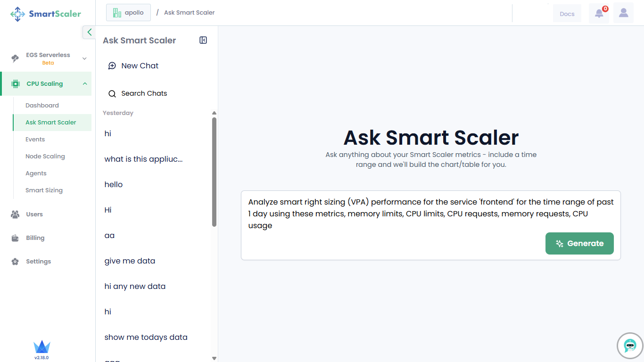The width and height of the screenshot is (644, 362).
Task: Click the notification bell icon
Action: [x=599, y=13]
